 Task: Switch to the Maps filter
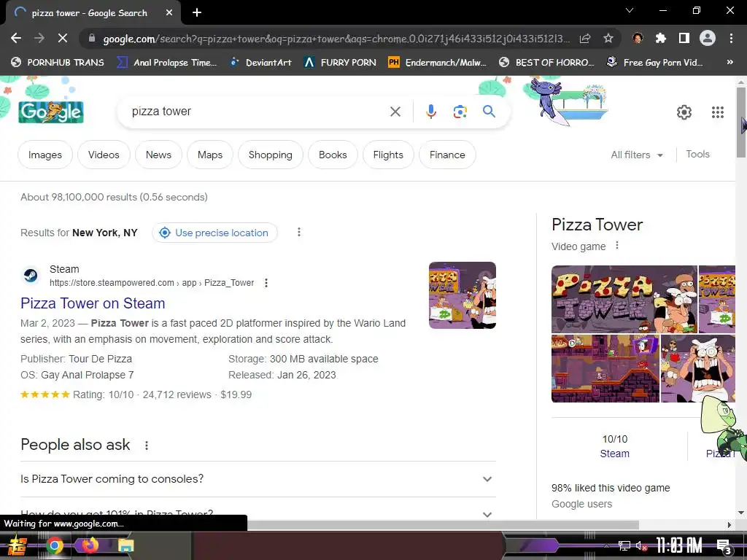[x=209, y=155]
